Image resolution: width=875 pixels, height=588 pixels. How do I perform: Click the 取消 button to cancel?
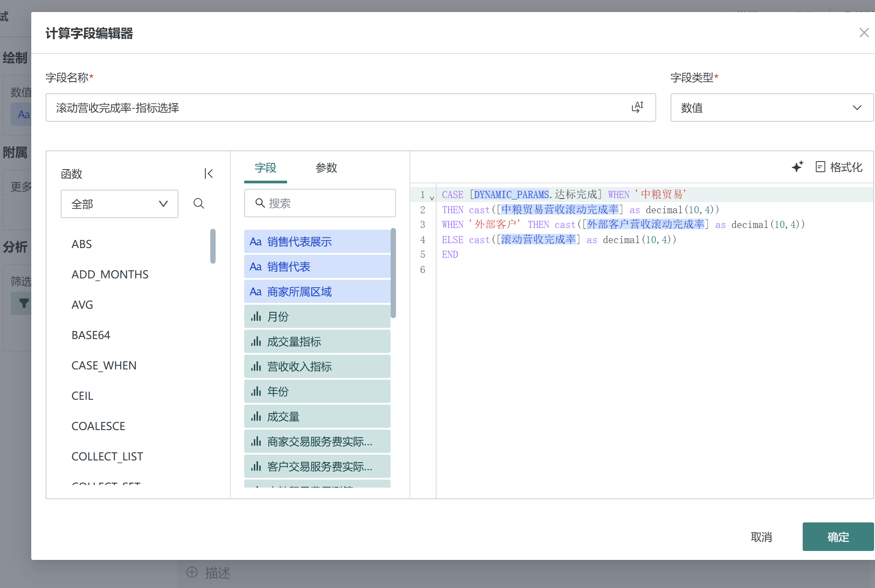coord(762,537)
